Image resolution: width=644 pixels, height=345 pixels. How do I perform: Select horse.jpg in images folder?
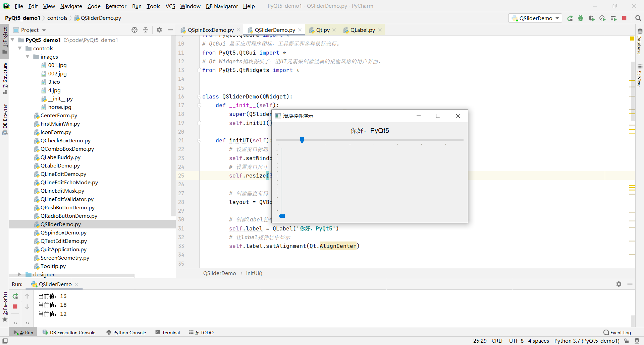coord(59,107)
